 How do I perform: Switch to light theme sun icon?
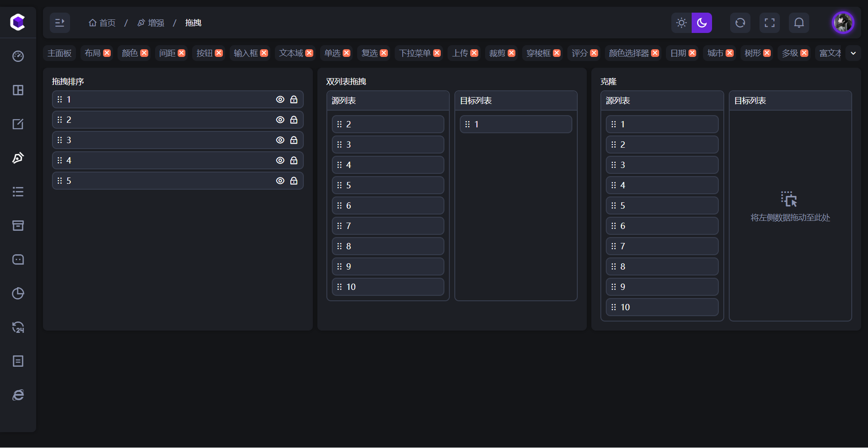(681, 23)
